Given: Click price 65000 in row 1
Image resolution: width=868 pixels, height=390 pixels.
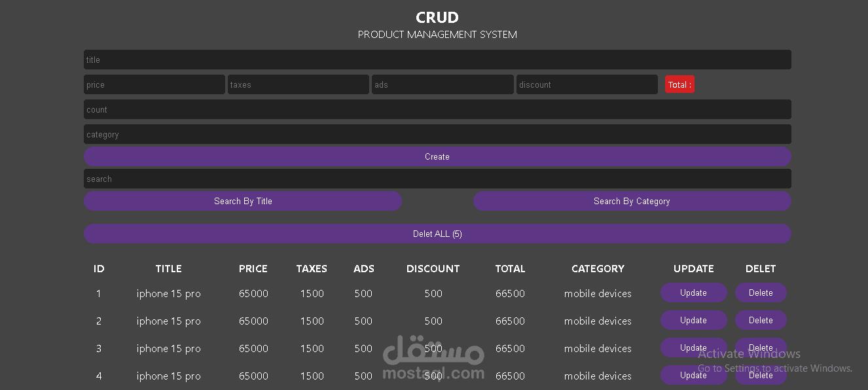Looking at the screenshot, I should (x=253, y=294).
